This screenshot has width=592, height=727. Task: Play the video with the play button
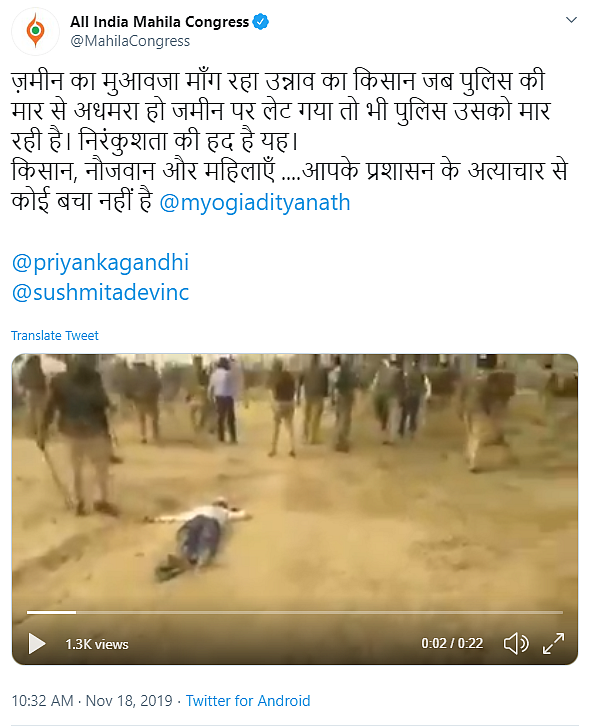pos(37,644)
